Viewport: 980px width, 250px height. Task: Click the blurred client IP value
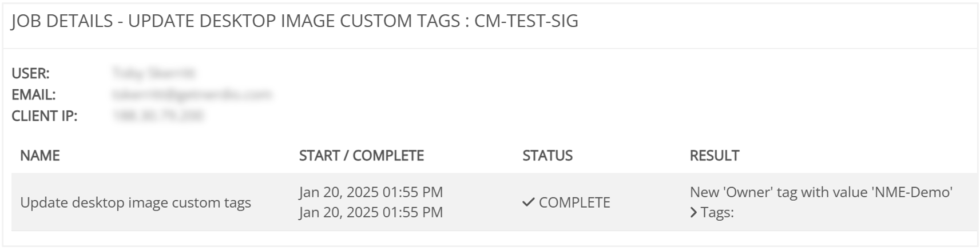point(158,116)
